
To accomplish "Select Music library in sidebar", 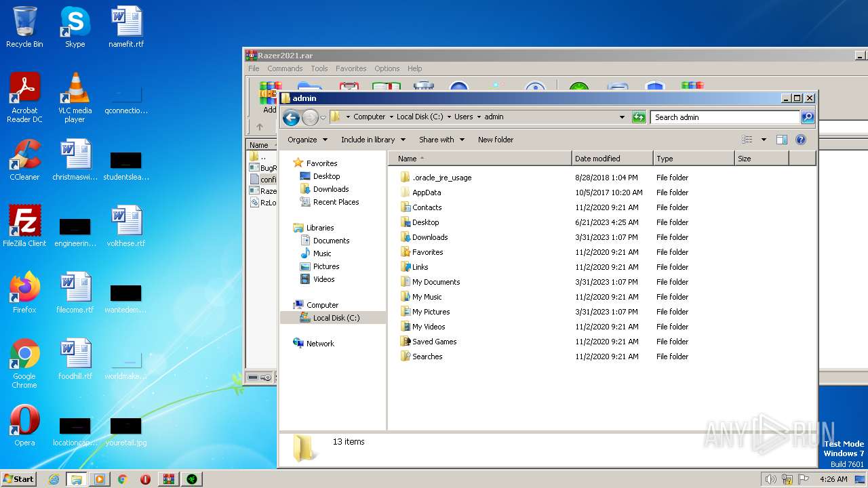I will 322,253.
